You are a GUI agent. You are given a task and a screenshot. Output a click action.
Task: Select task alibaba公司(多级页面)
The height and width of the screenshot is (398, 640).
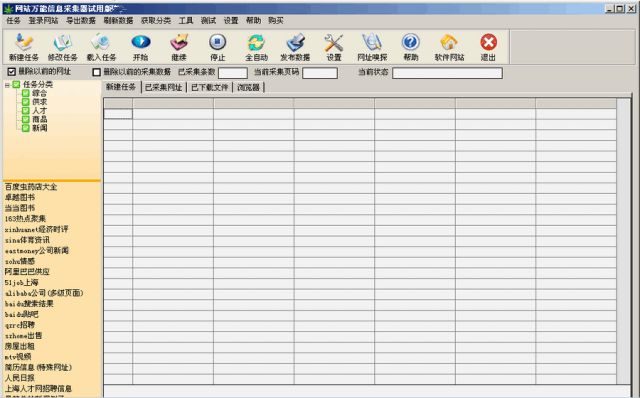(x=44, y=293)
